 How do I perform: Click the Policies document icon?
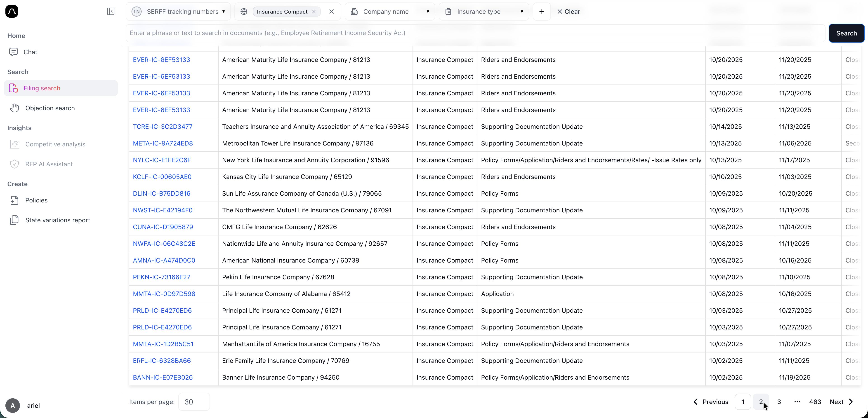pyautogui.click(x=14, y=200)
